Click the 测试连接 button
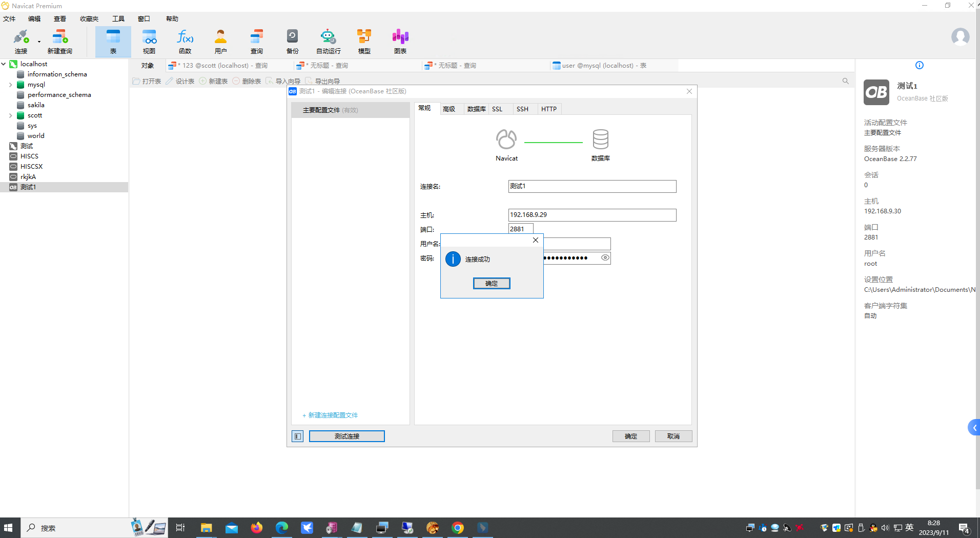This screenshot has width=980, height=538. (347, 436)
